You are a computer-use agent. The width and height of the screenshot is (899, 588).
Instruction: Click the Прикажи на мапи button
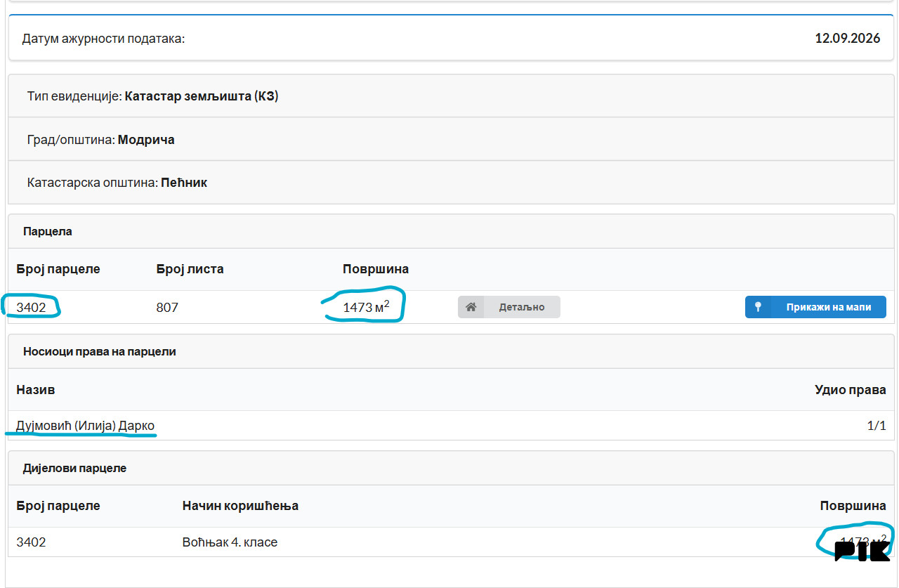coord(815,307)
